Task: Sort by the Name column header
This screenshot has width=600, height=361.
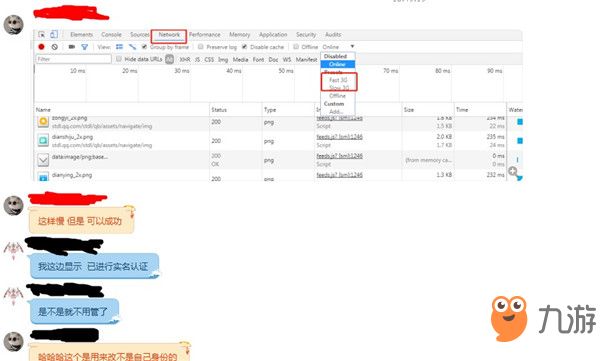Action: pyautogui.click(x=43, y=109)
